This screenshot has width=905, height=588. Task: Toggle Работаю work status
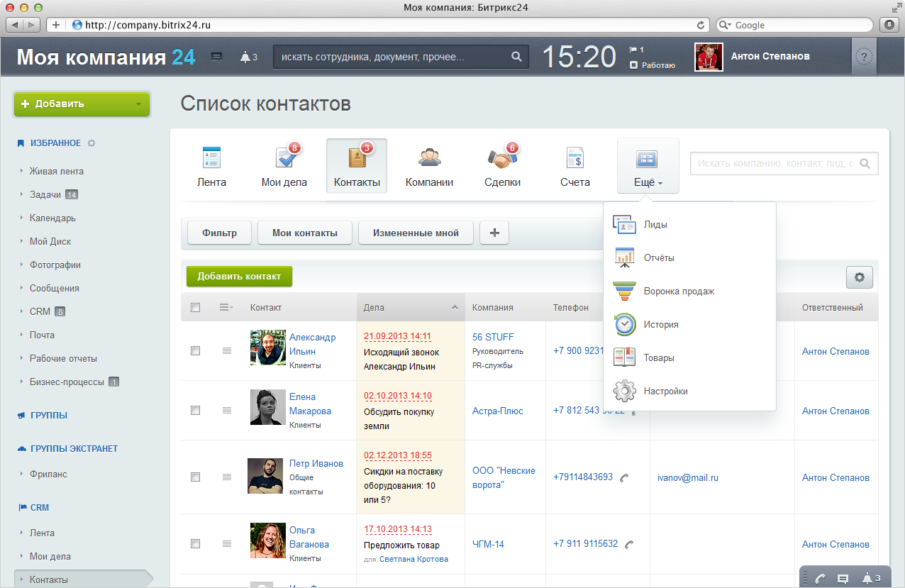653,65
